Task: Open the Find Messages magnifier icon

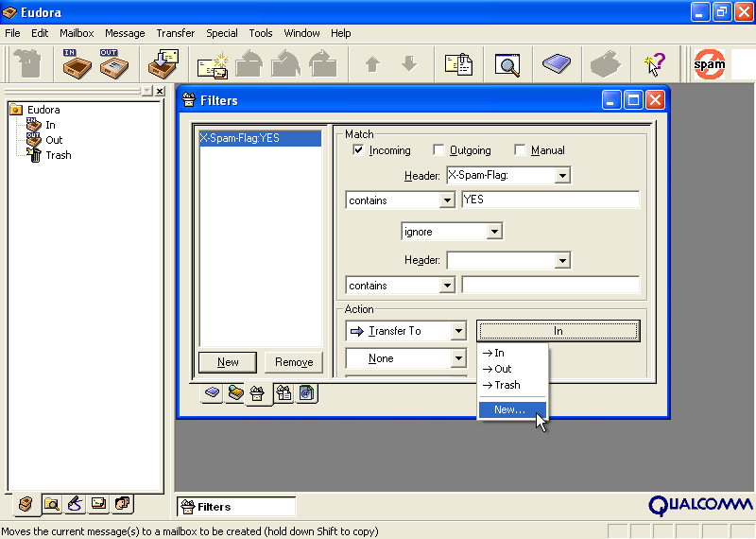Action: 507,64
